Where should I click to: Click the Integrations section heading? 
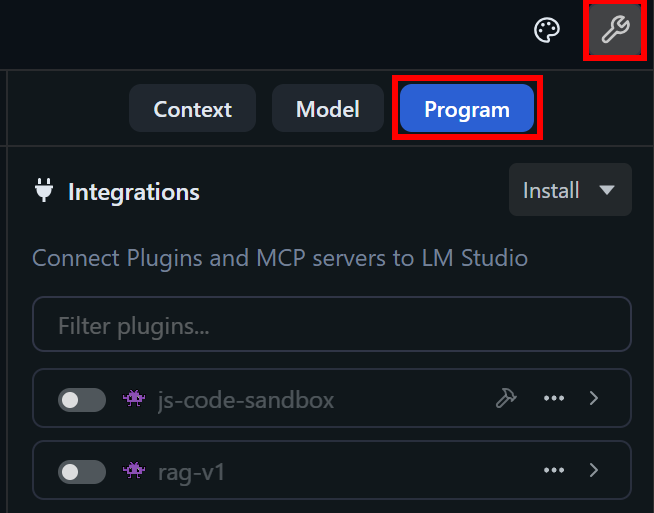[x=134, y=192]
